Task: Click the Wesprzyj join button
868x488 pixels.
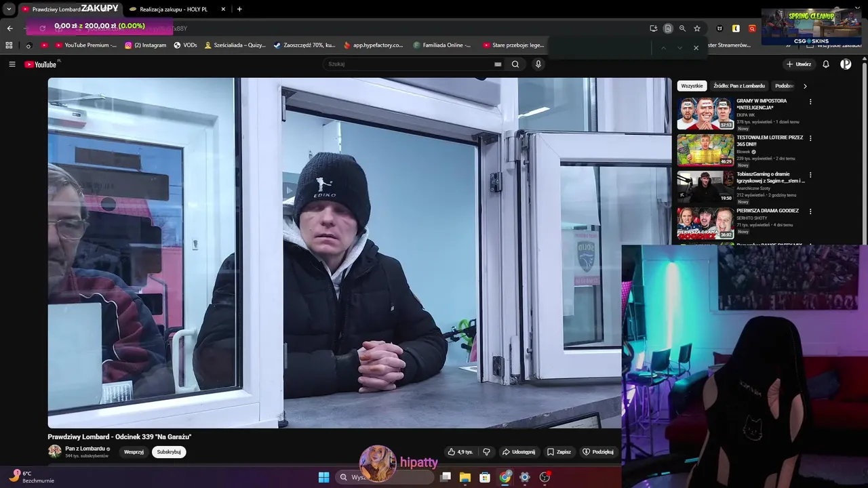Action: (x=134, y=452)
